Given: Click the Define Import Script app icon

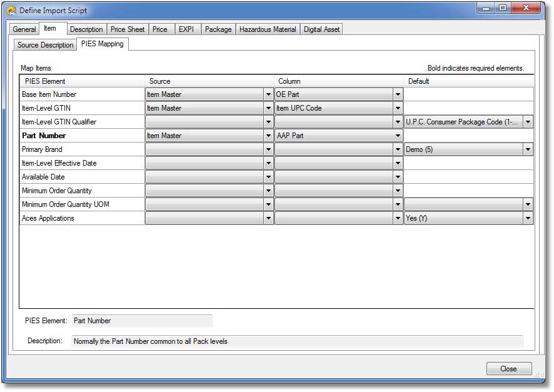Looking at the screenshot, I should click(11, 11).
